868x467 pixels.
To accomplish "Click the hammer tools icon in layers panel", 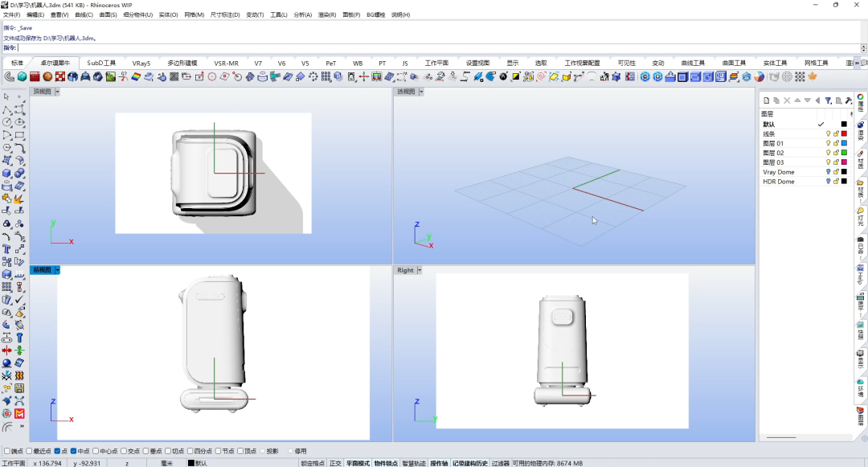I will (849, 100).
